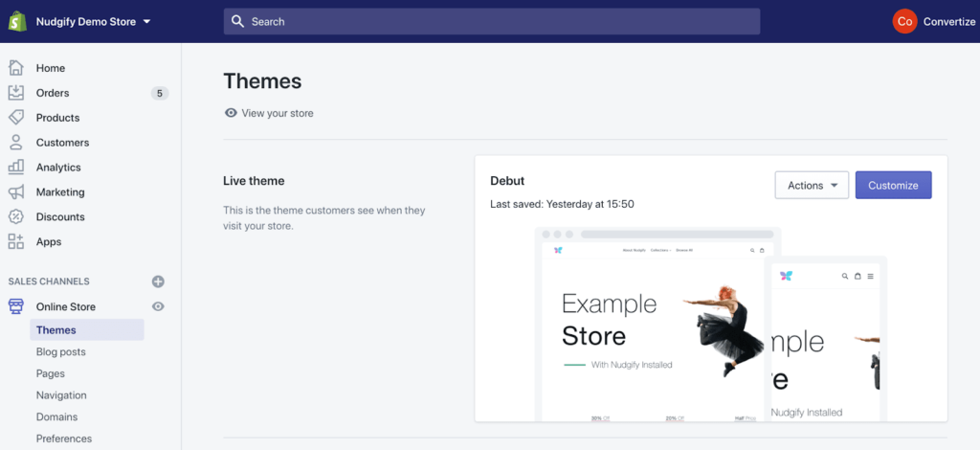
Task: Click the Customize button
Action: tap(893, 186)
